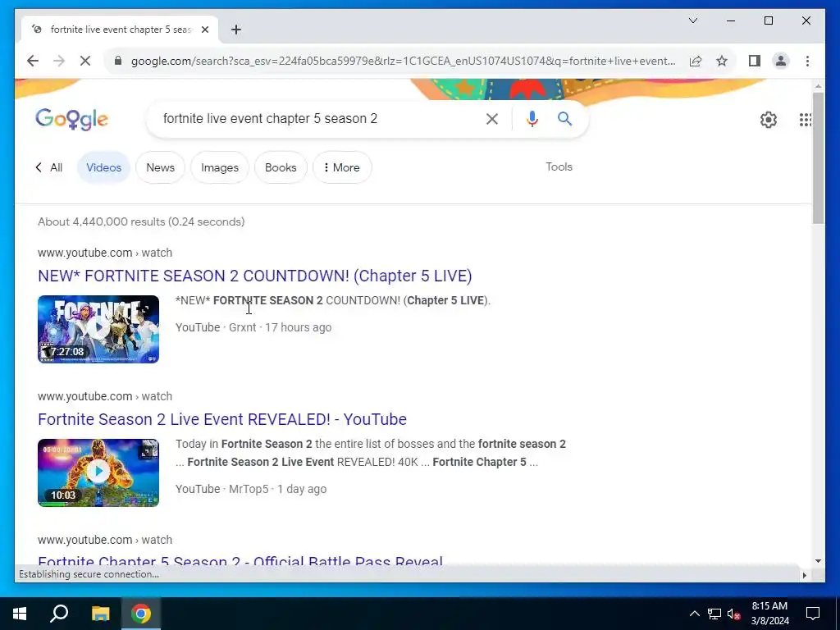Open search Tools
Screen dimensions: 840x630
tap(559, 167)
